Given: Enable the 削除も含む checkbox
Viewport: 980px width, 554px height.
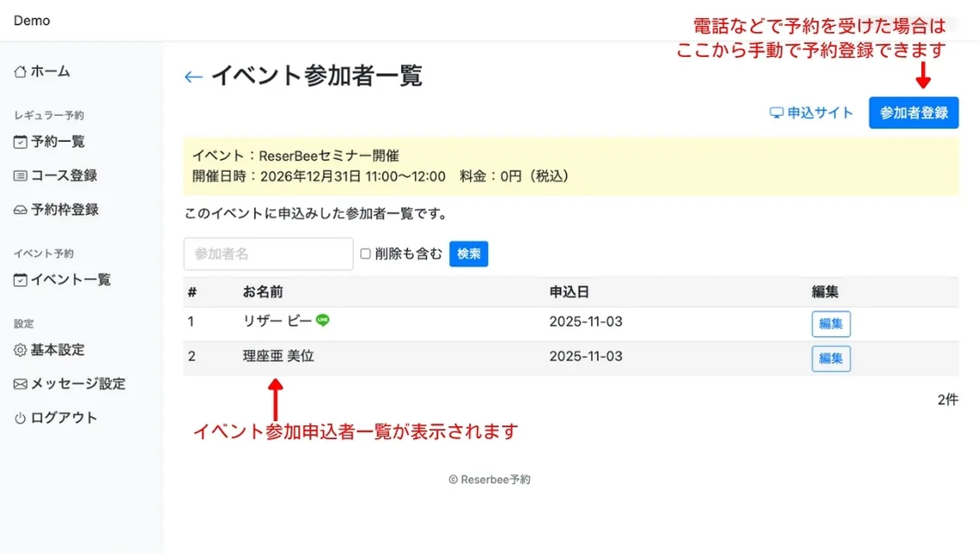Looking at the screenshot, I should point(366,254).
